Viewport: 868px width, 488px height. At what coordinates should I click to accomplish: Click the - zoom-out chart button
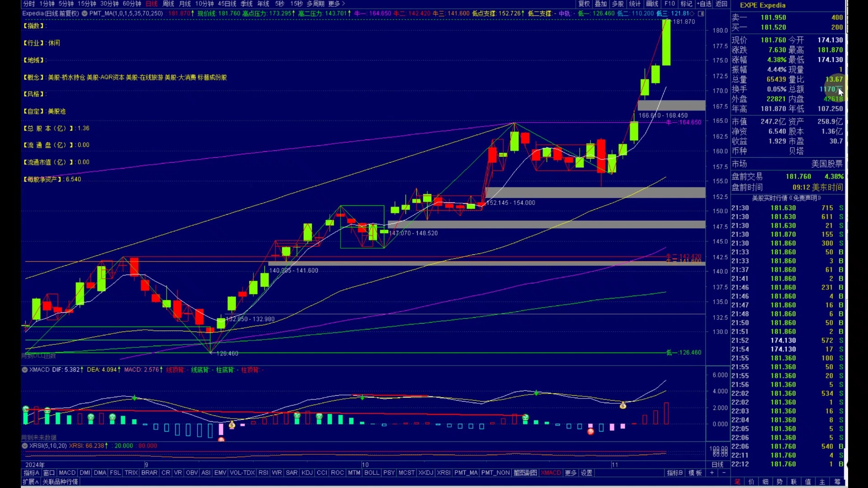point(724,473)
